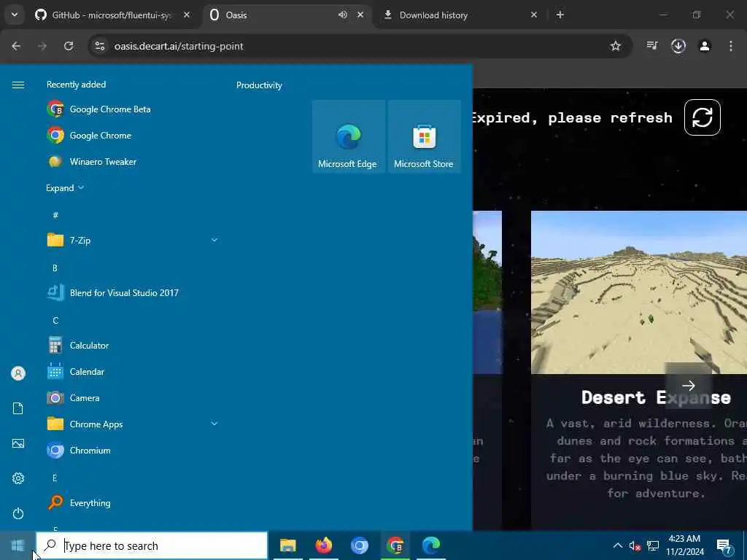Viewport: 747px width, 560px height.
Task: Open the 7-Zip folder entry
Action: point(133,240)
